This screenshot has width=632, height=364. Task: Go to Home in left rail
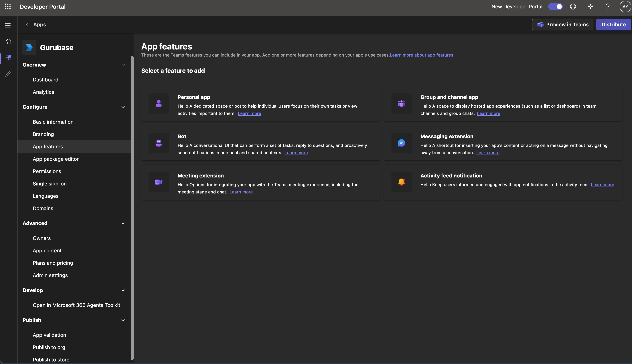click(8, 41)
